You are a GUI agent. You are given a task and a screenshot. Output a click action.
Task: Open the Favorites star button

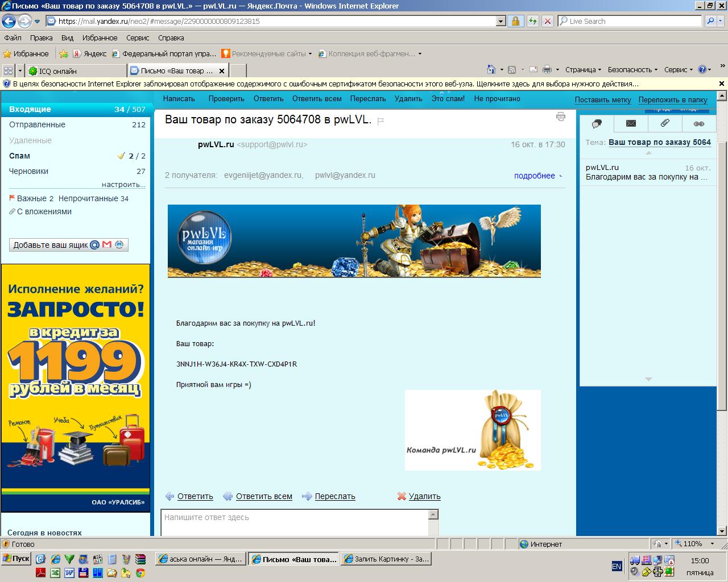(x=26, y=54)
